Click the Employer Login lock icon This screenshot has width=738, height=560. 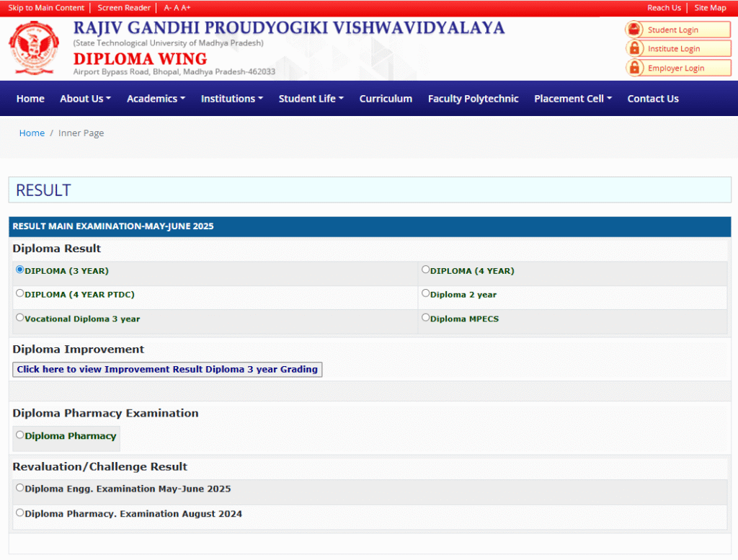[x=634, y=68]
